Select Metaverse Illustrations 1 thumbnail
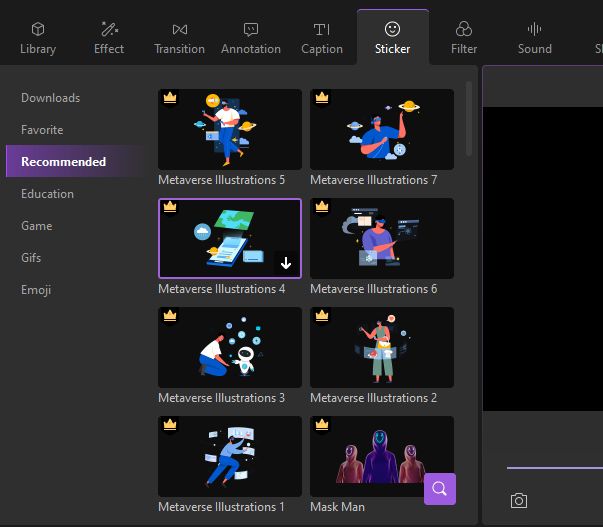 230,456
